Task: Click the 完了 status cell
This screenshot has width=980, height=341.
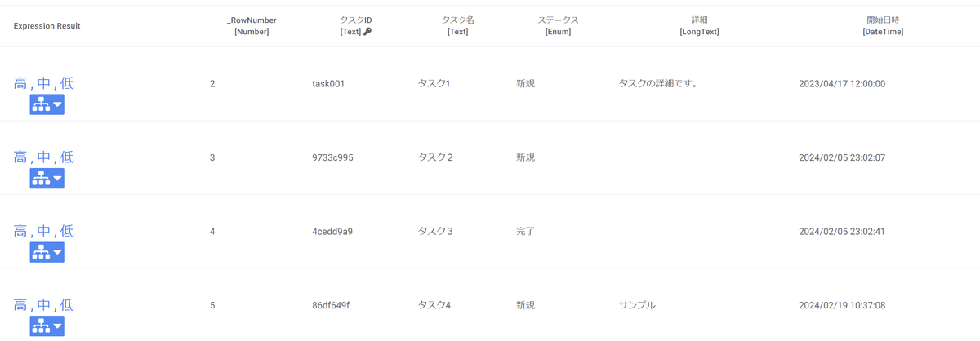Action: (x=526, y=232)
